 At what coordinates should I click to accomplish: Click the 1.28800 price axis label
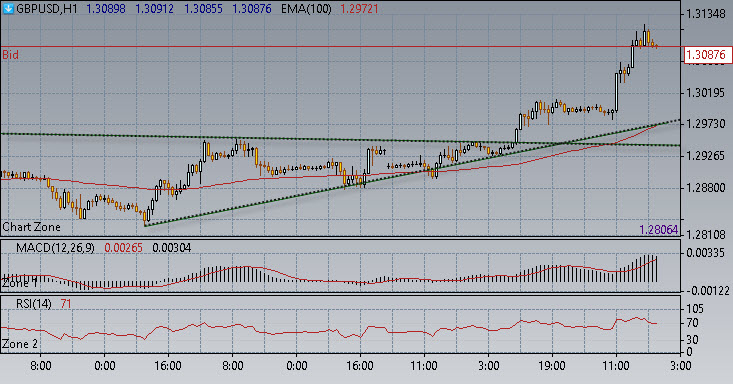pyautogui.click(x=706, y=188)
